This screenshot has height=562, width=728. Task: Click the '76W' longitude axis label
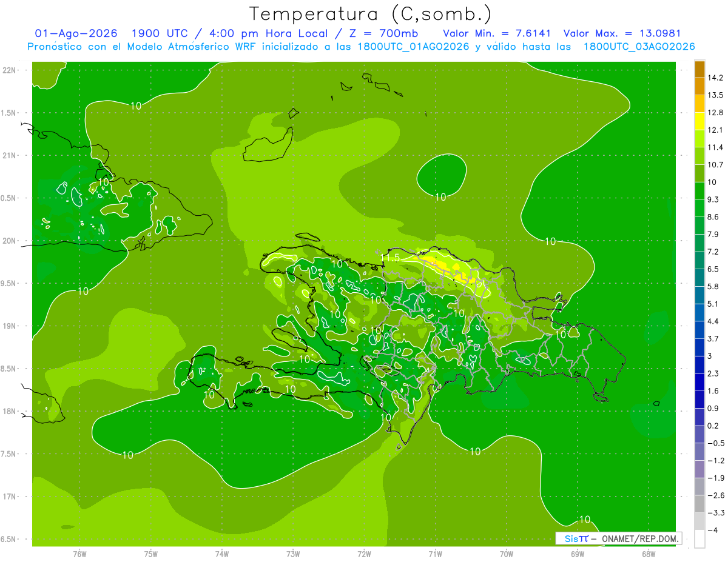(79, 554)
